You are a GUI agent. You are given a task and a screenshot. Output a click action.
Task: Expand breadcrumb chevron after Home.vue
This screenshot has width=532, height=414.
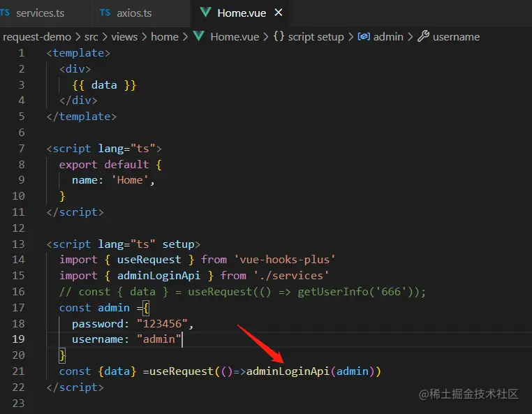click(266, 36)
